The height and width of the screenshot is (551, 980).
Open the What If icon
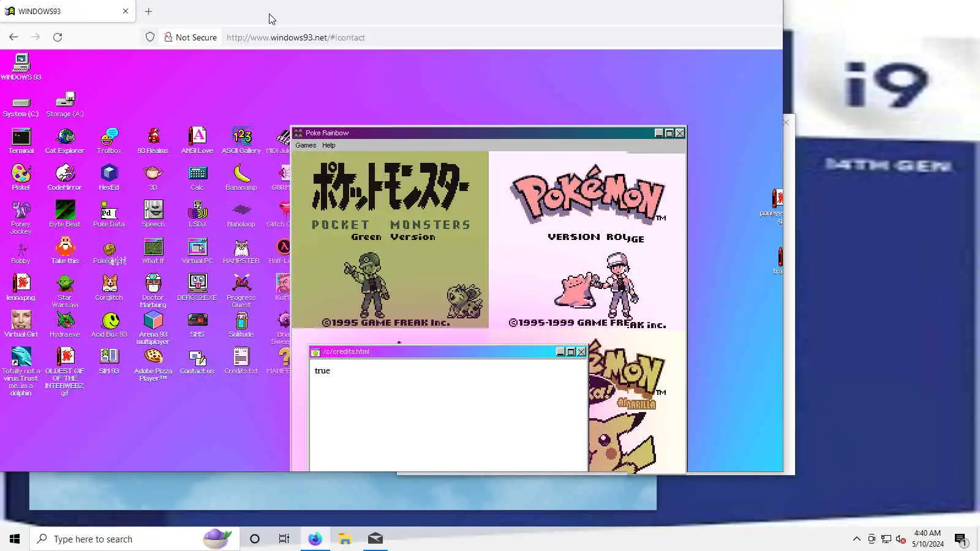153,251
